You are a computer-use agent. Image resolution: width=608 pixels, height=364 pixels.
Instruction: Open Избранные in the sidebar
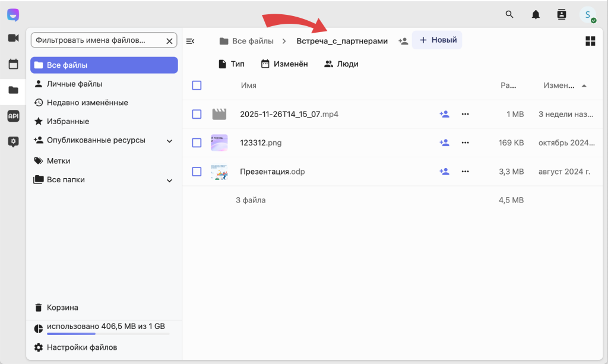(68, 121)
